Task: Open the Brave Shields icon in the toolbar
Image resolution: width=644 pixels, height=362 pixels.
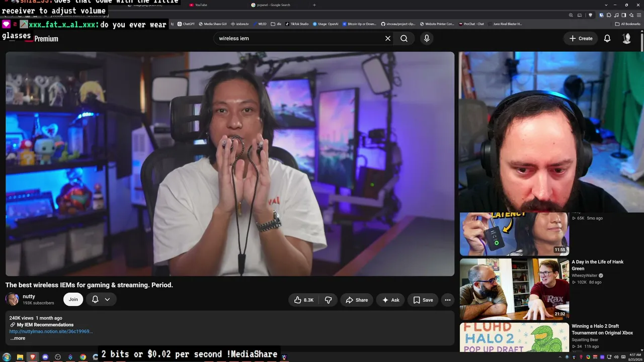Action: 591,15
